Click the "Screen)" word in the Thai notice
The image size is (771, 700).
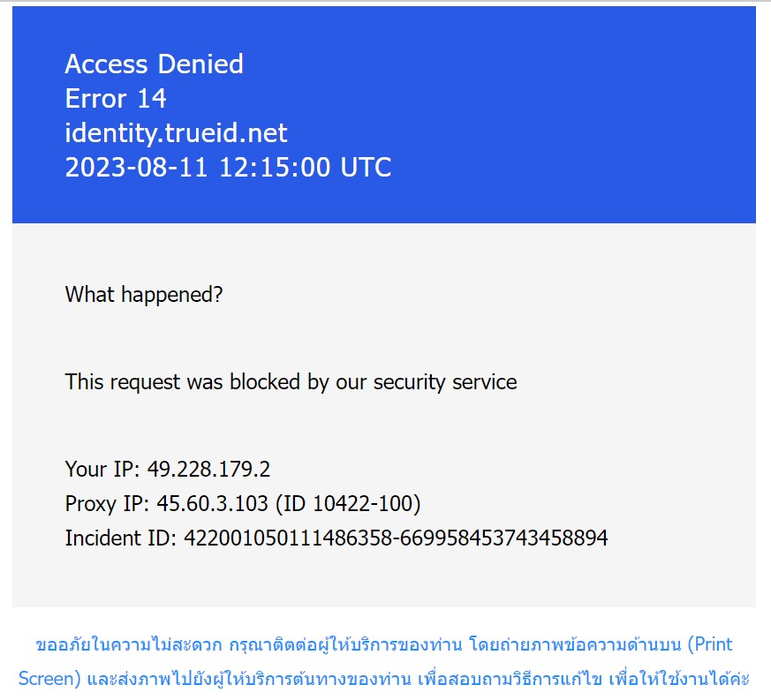coord(50,679)
